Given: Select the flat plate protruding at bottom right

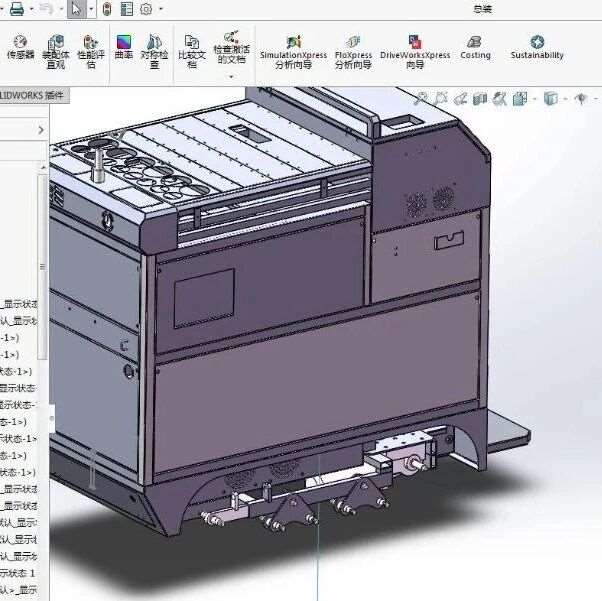Looking at the screenshot, I should (508, 429).
